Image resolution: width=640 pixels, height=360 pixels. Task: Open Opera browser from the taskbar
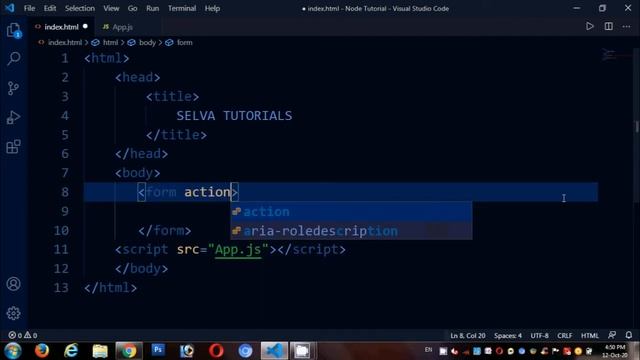216,351
